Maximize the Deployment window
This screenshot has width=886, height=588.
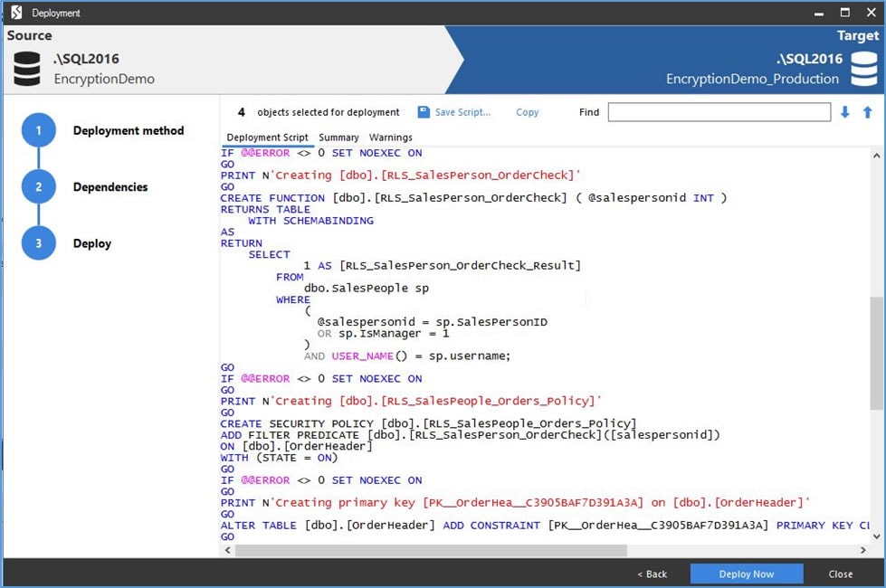pyautogui.click(x=845, y=13)
